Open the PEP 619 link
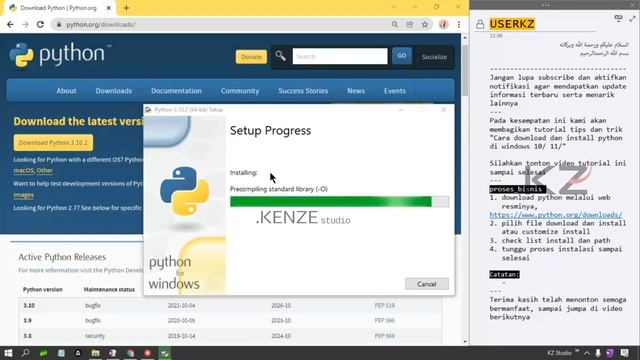 tap(384, 305)
